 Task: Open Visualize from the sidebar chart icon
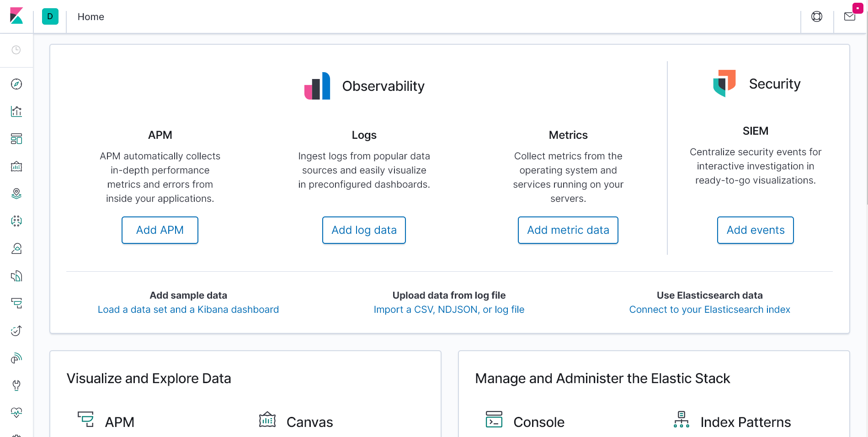16,111
